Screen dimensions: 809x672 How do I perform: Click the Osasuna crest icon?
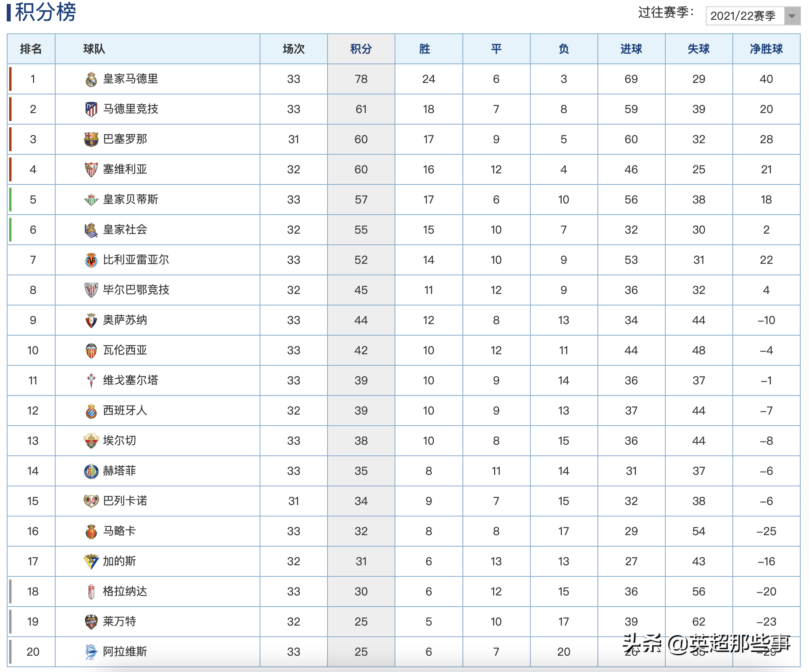(x=91, y=321)
